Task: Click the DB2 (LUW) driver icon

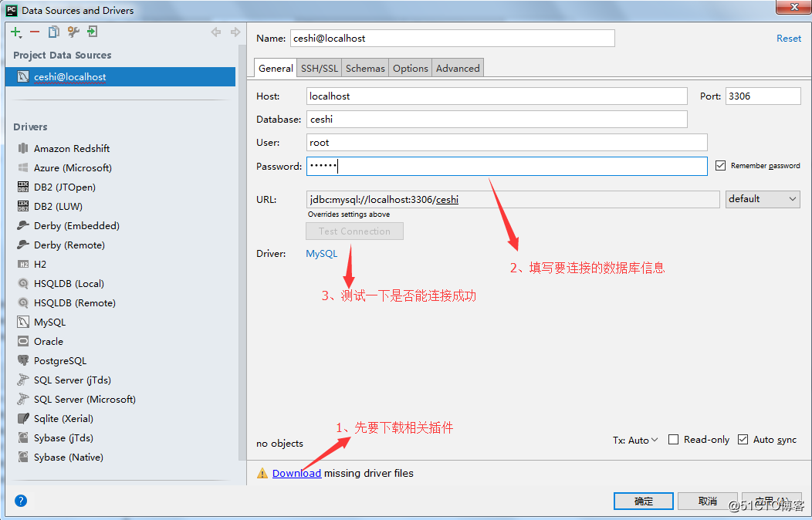Action: click(x=23, y=206)
